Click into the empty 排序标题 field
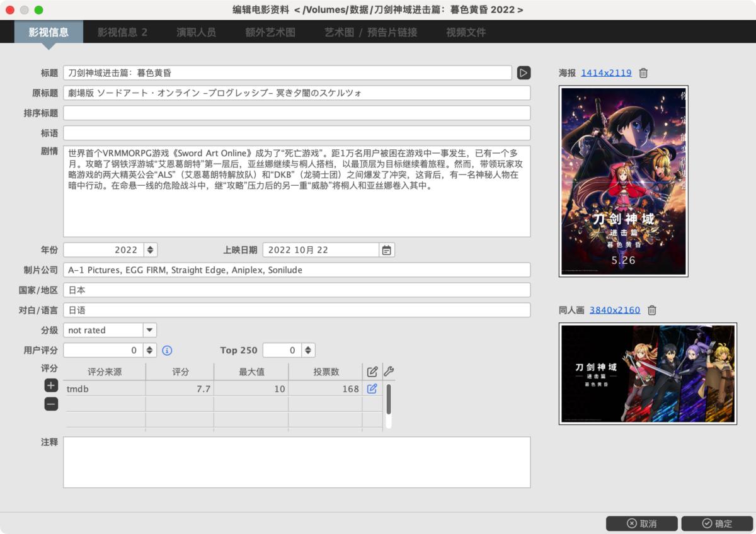756x534 pixels. pyautogui.click(x=297, y=113)
